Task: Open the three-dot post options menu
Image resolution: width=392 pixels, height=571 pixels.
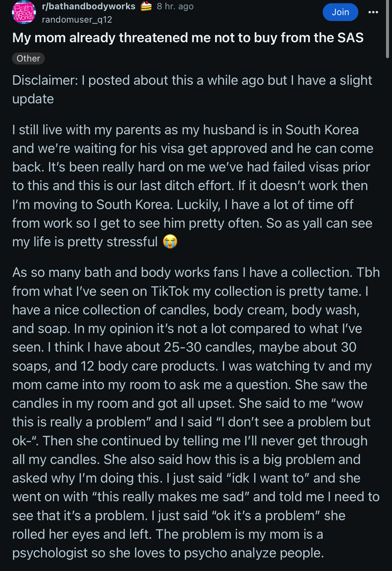Action: (373, 12)
